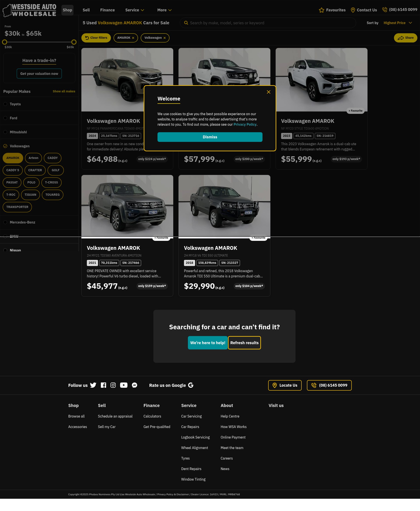The image size is (420, 511).
Task: Close the Welcome cookie dialog
Action: pos(268,92)
